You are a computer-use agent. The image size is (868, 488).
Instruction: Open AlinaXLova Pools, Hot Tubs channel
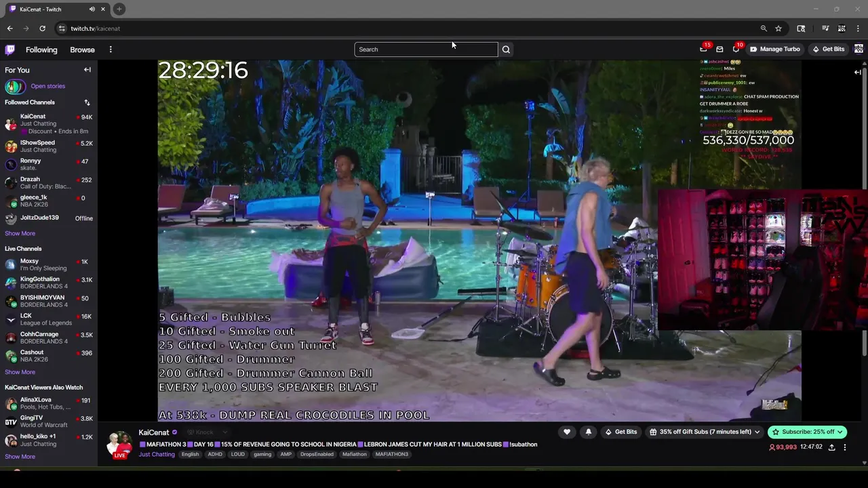[x=49, y=403]
